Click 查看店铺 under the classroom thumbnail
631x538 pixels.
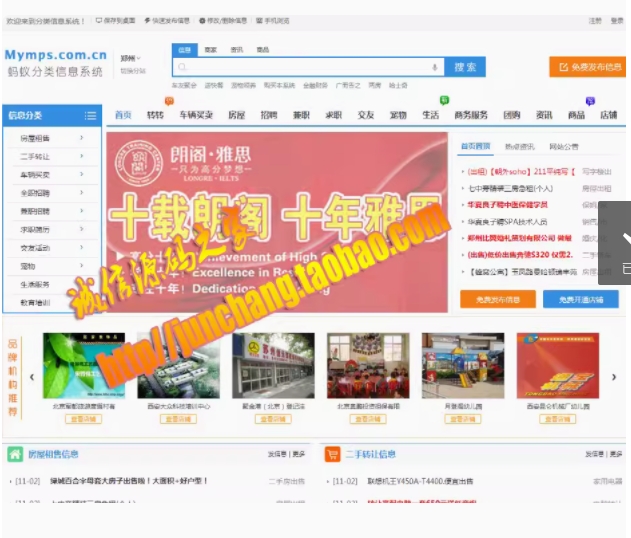click(368, 419)
